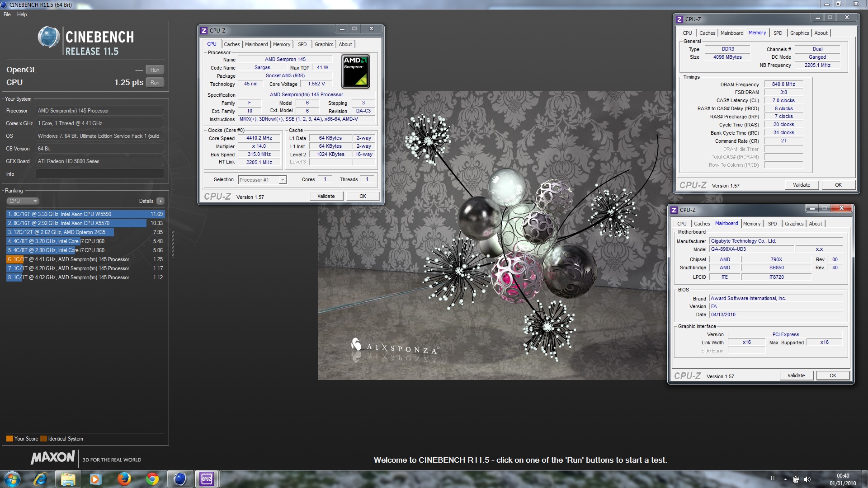Open CPU tab in Memory window

pyautogui.click(x=687, y=33)
